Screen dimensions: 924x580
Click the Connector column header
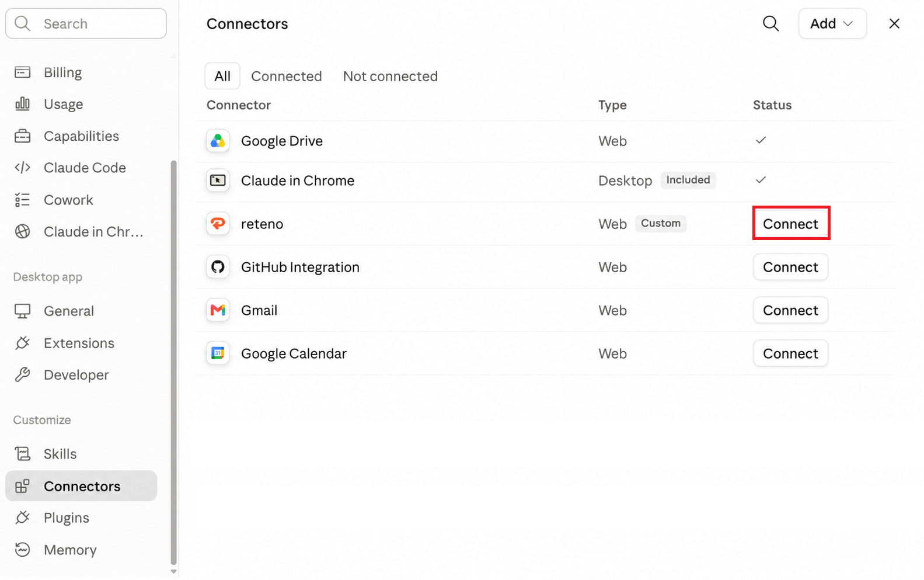tap(239, 105)
